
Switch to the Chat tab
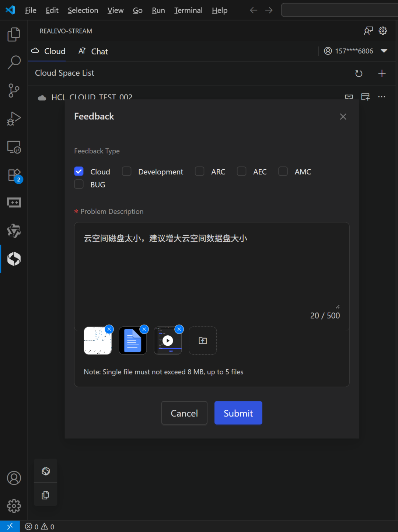[x=93, y=51]
